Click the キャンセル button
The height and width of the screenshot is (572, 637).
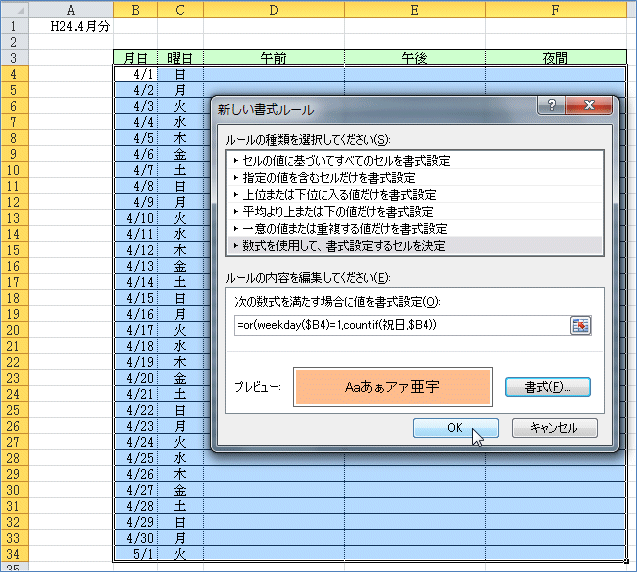click(x=554, y=428)
